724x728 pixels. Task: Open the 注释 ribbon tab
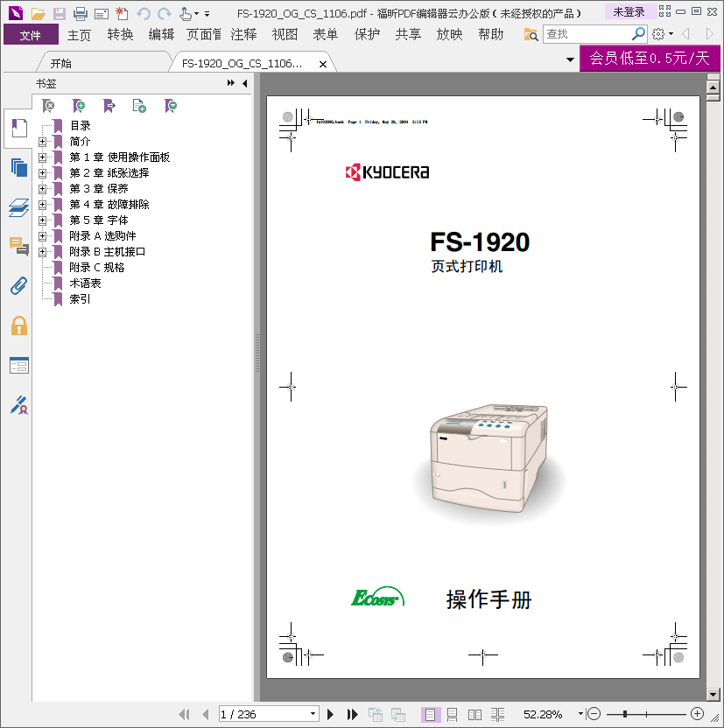pos(243,35)
